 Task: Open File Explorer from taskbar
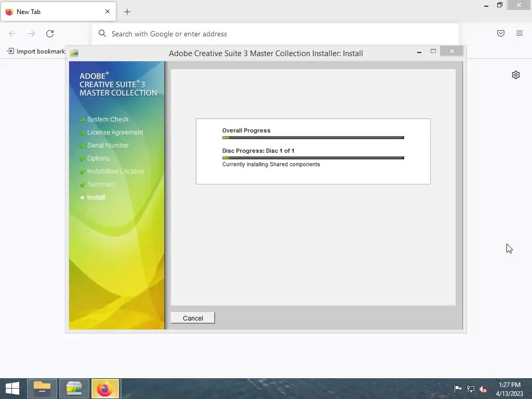click(42, 389)
